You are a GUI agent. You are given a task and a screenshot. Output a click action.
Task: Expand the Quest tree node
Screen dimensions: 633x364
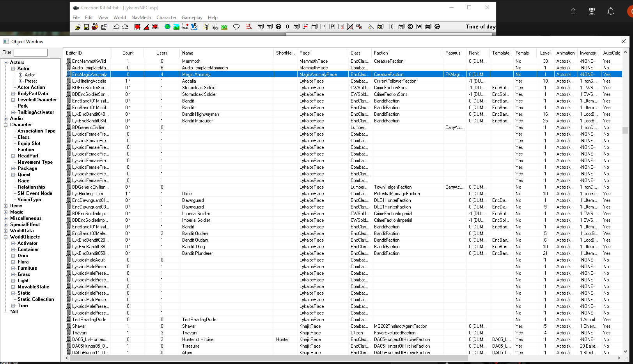click(x=13, y=175)
